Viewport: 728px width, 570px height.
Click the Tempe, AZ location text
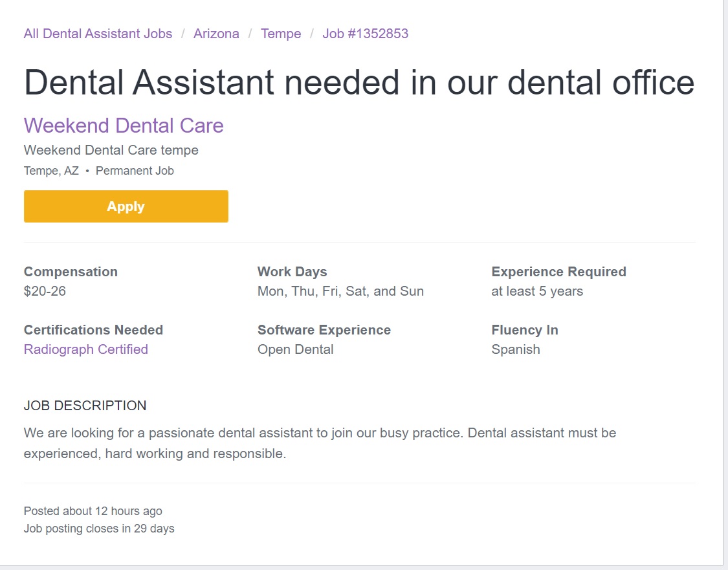coord(51,171)
